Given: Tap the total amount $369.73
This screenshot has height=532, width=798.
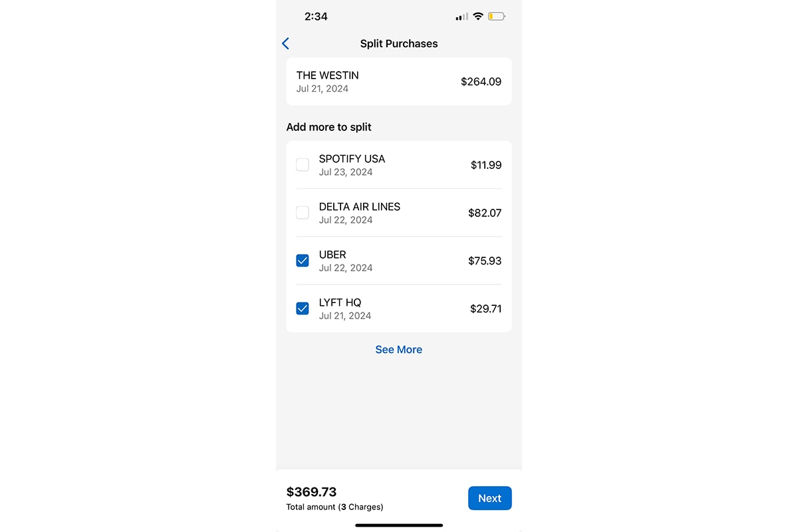Looking at the screenshot, I should (x=311, y=492).
